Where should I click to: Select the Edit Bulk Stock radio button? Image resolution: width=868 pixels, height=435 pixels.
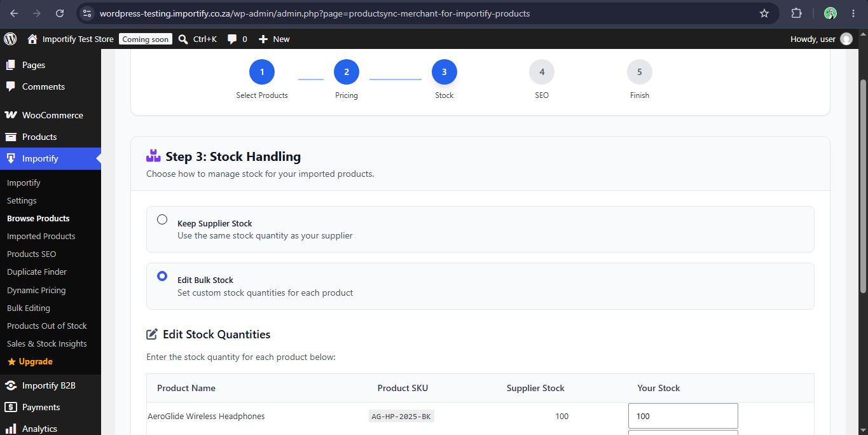pos(162,276)
